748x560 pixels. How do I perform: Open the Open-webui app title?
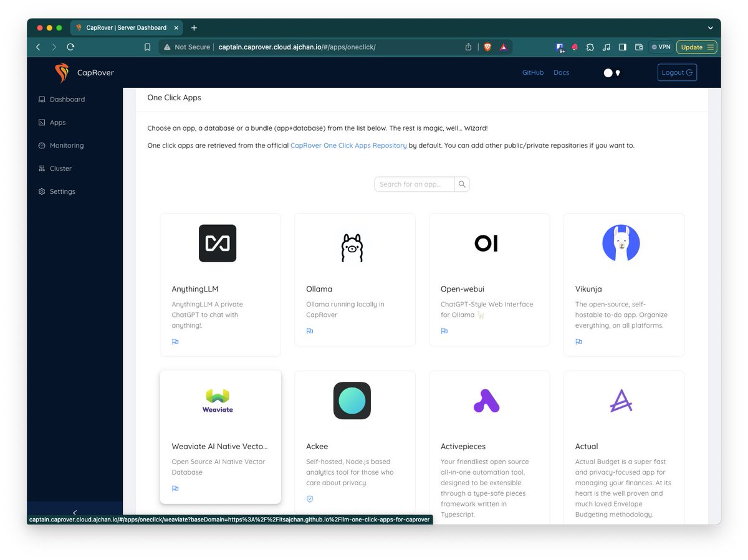[x=463, y=289]
